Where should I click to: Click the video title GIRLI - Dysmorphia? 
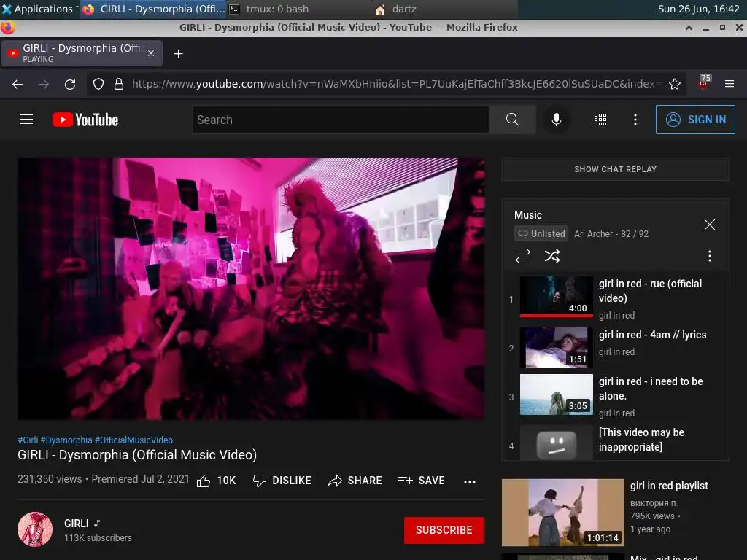pyautogui.click(x=137, y=455)
